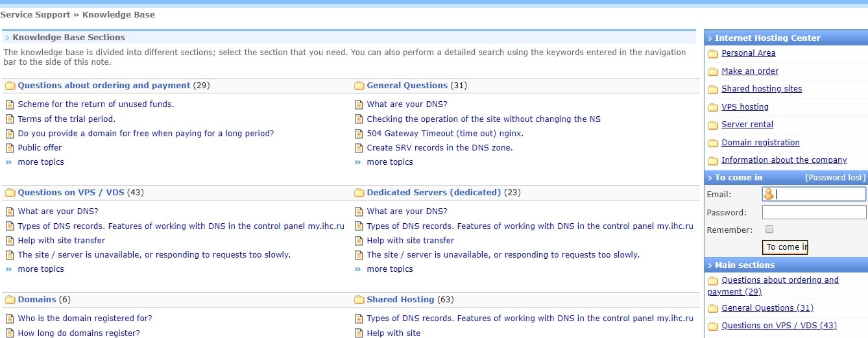
Task: Click folder icon beside General Questions heading
Action: tap(359, 86)
